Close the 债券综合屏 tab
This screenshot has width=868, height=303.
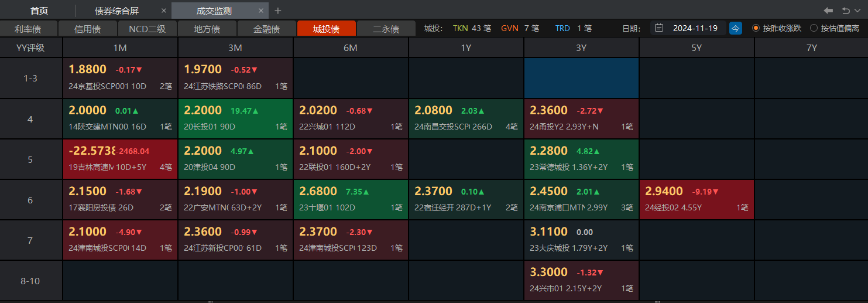tap(164, 11)
